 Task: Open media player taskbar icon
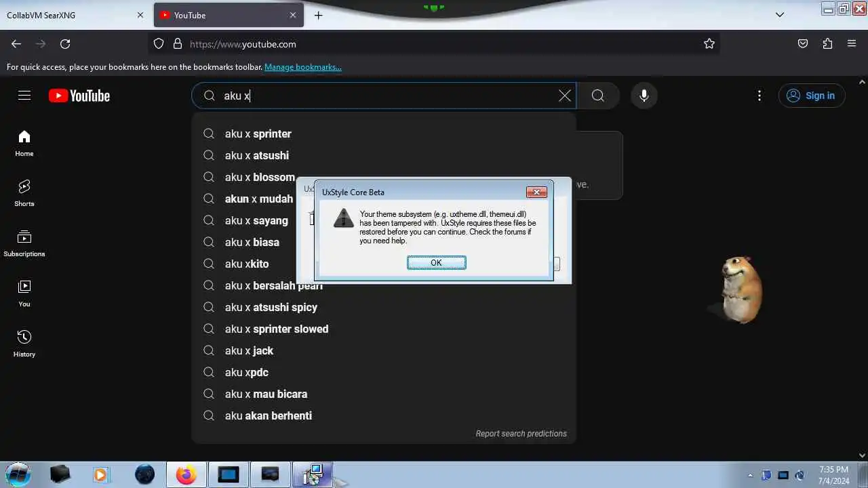pyautogui.click(x=101, y=474)
